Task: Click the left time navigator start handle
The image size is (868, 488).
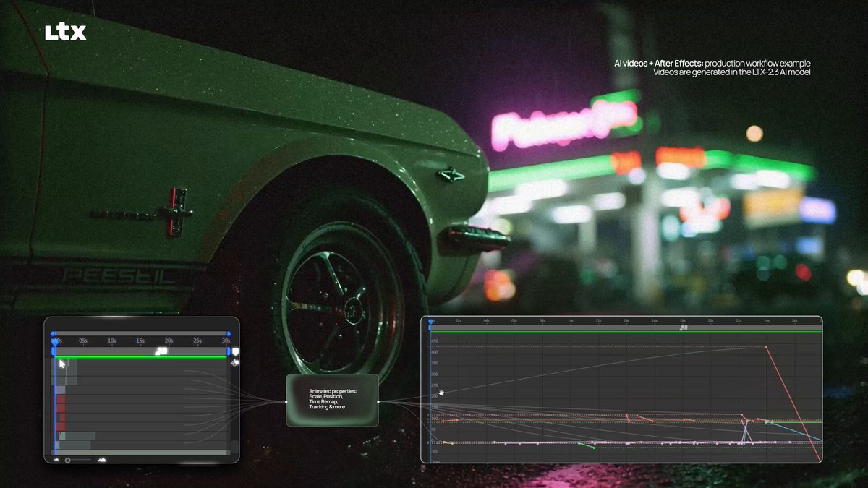Action: click(x=53, y=333)
